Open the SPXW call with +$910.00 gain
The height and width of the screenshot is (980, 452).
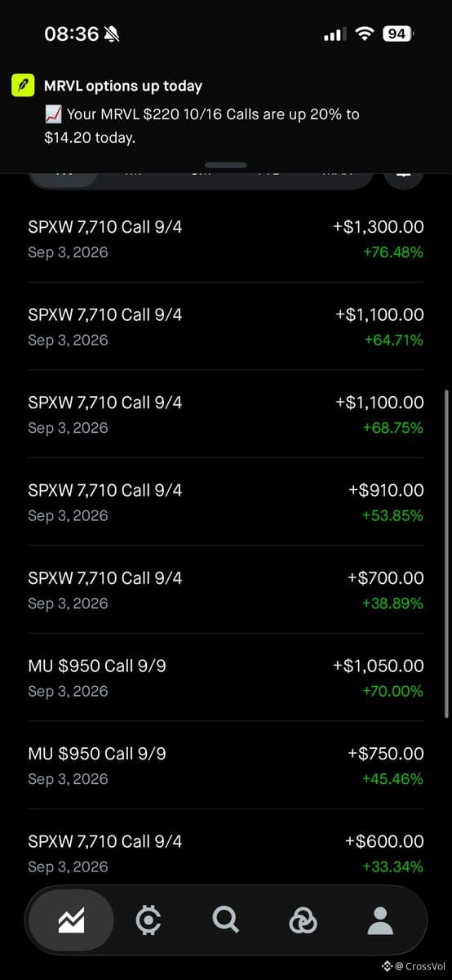[226, 501]
